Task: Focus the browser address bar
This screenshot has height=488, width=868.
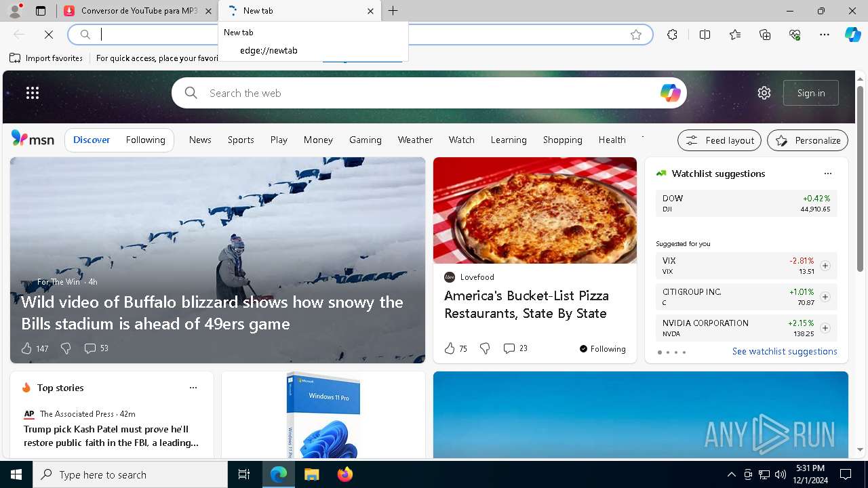Action: 360,35
